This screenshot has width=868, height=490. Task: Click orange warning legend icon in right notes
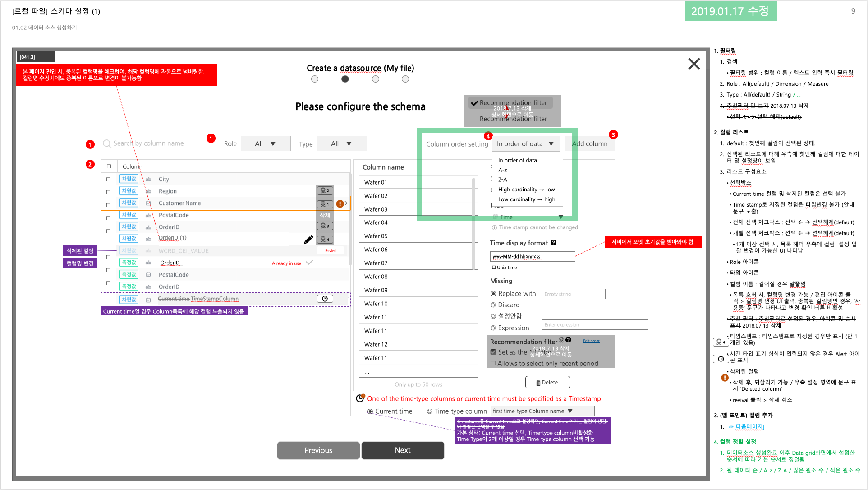point(725,378)
